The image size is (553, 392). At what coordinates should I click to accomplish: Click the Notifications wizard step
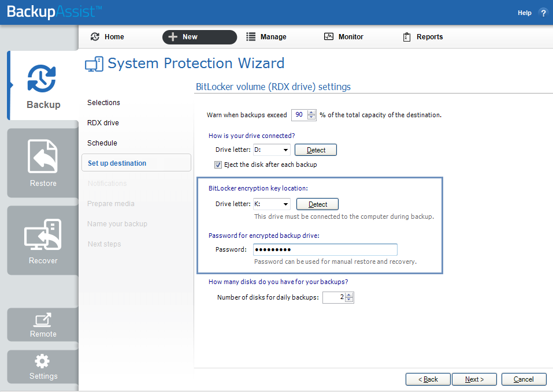pyautogui.click(x=107, y=184)
